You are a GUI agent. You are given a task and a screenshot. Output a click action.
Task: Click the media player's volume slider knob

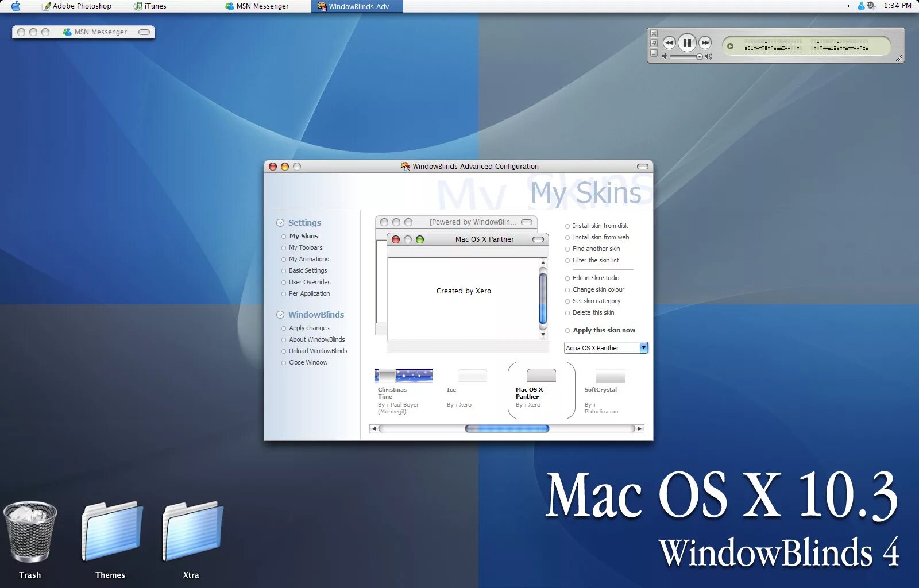[x=699, y=56]
